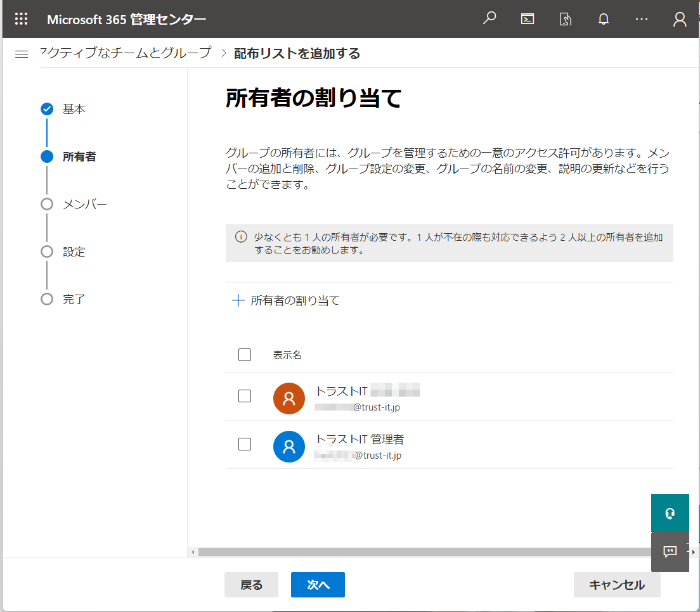Click the scrollbar left arrow
700x612 pixels.
click(x=192, y=552)
